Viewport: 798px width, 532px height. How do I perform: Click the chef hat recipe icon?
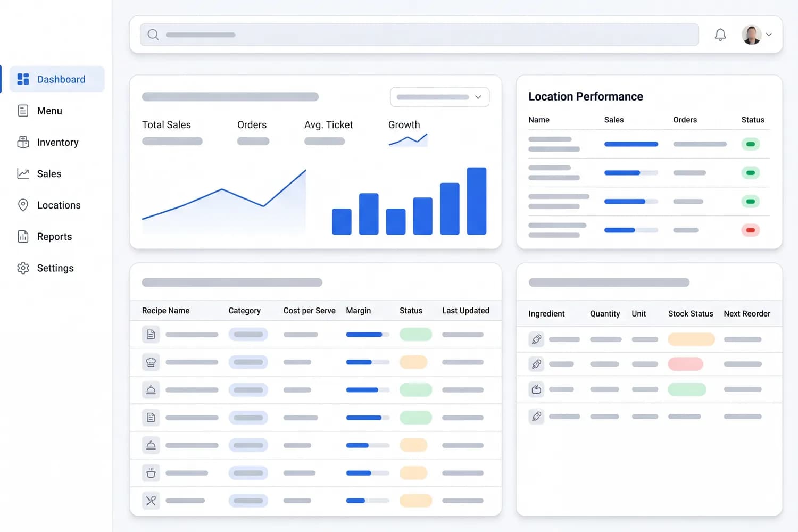[x=151, y=362]
